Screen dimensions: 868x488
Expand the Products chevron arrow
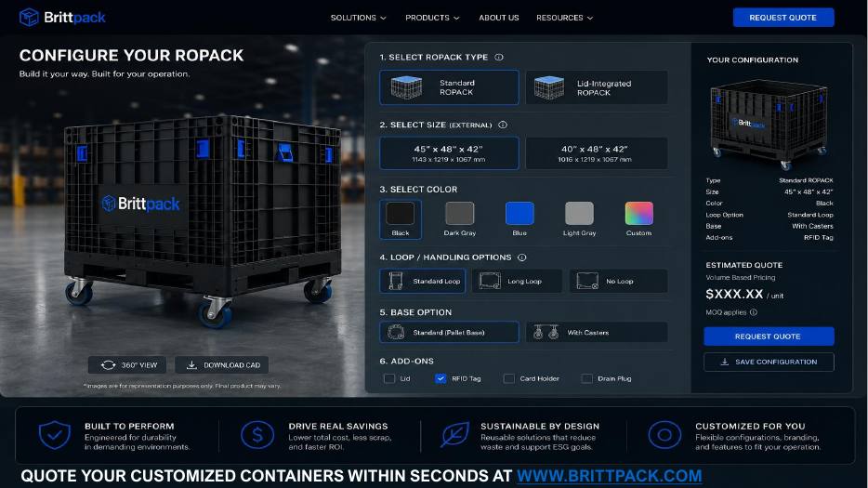(456, 19)
